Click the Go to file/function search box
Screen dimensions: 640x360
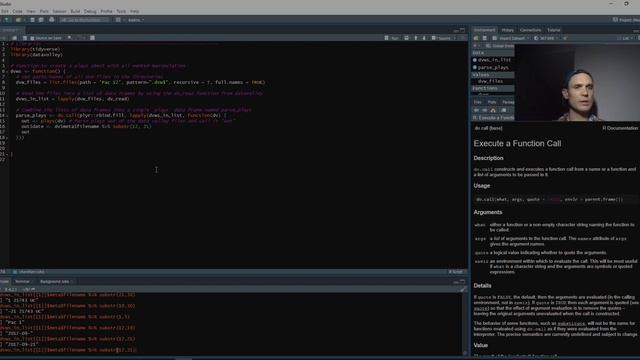coord(84,20)
